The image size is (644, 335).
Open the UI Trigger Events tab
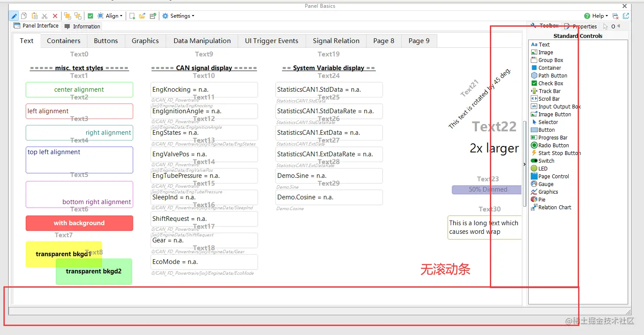272,40
